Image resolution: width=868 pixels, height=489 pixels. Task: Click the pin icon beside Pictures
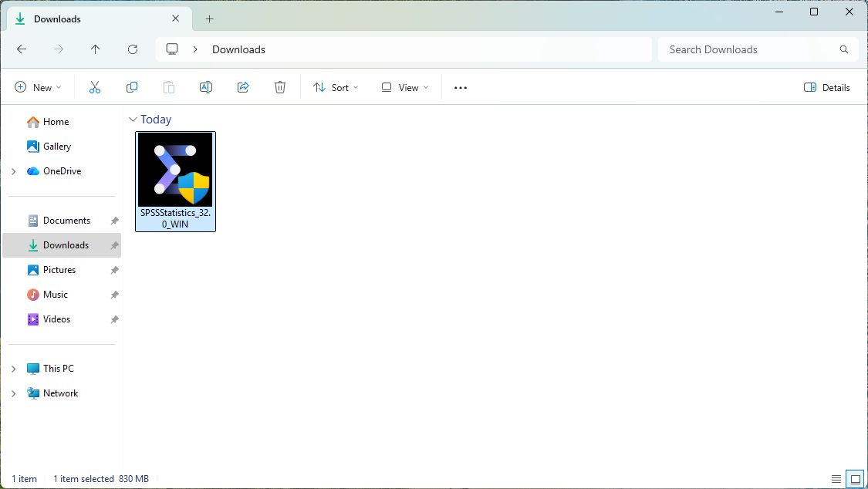(x=115, y=270)
